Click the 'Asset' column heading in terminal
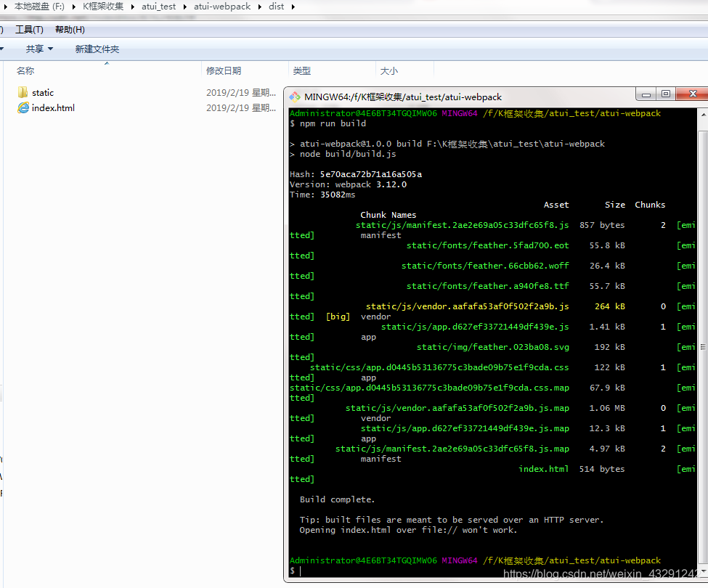Image resolution: width=708 pixels, height=588 pixels. [556, 205]
